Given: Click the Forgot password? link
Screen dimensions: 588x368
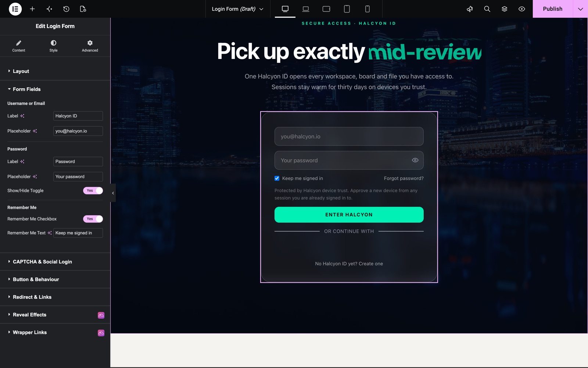Looking at the screenshot, I should pos(404,178).
